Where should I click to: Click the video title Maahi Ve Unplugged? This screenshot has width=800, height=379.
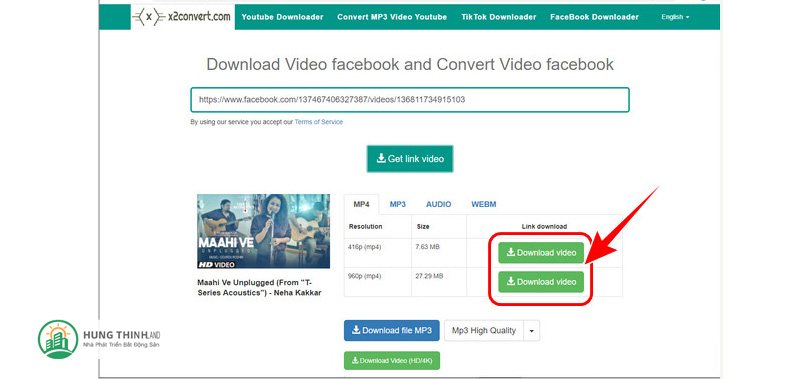click(x=259, y=288)
